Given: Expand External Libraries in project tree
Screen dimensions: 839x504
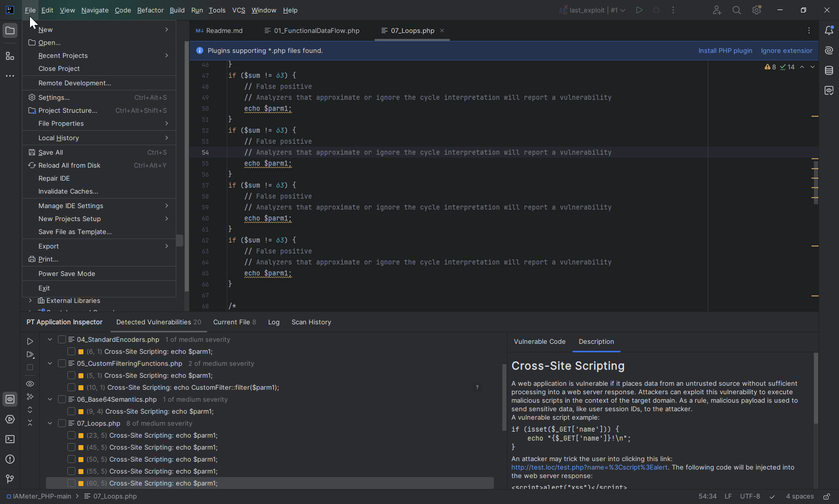Looking at the screenshot, I should pos(30,300).
